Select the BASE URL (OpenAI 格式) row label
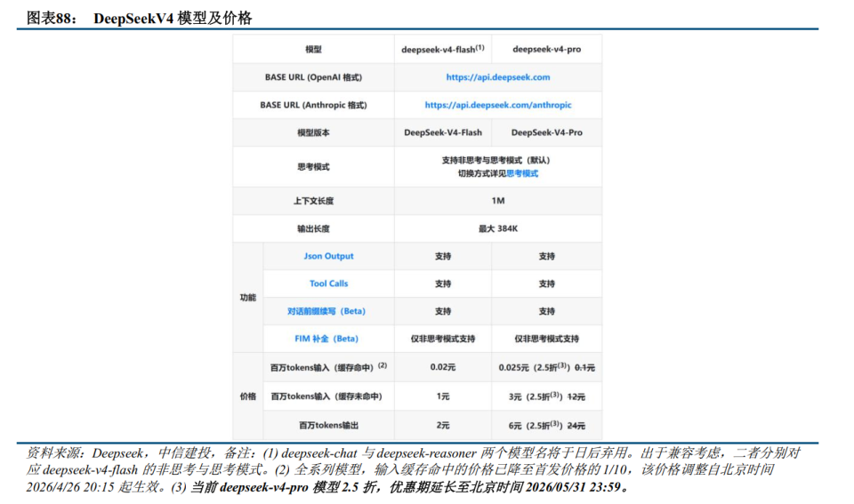The height and width of the screenshot is (504, 854). coord(313,77)
